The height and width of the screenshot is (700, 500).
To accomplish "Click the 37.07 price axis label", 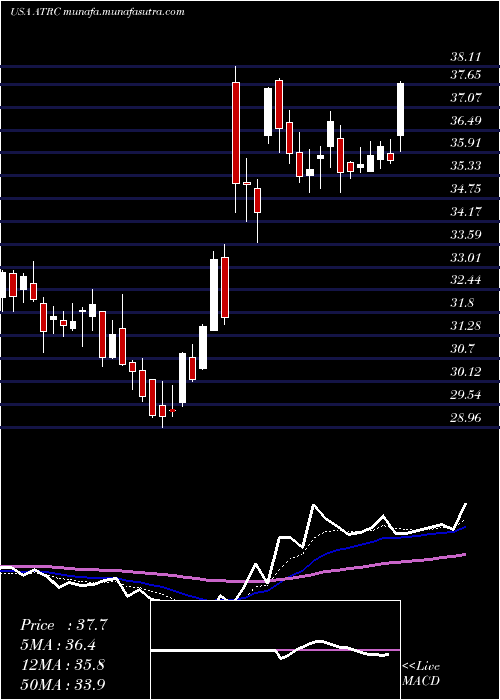I will point(465,97).
